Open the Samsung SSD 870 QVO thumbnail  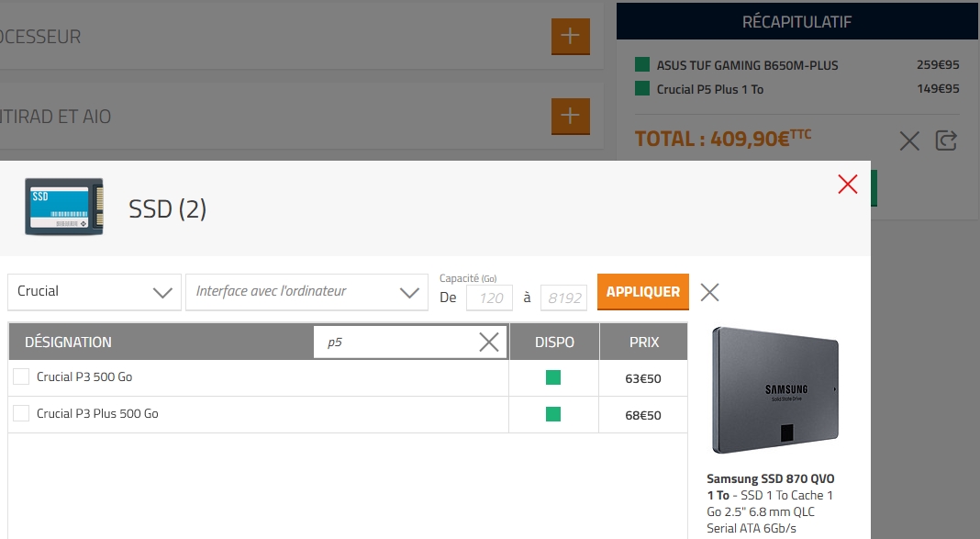point(775,390)
